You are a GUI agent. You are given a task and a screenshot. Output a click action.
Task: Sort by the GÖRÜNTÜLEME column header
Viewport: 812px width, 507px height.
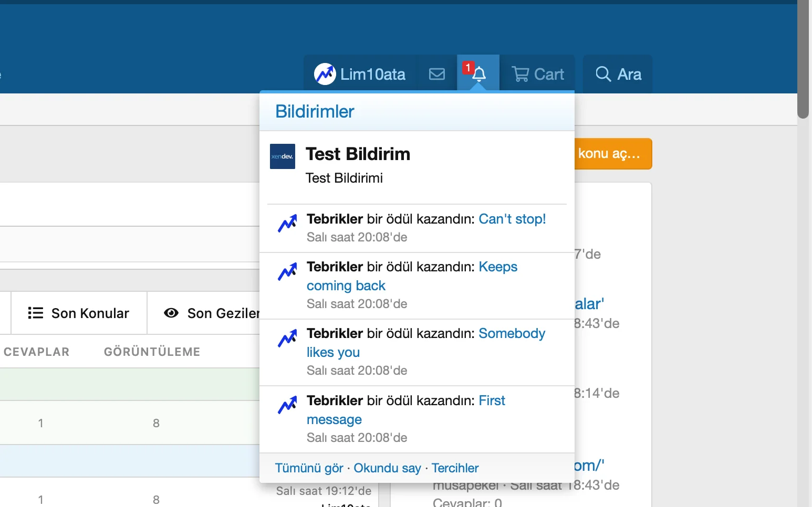[152, 352]
